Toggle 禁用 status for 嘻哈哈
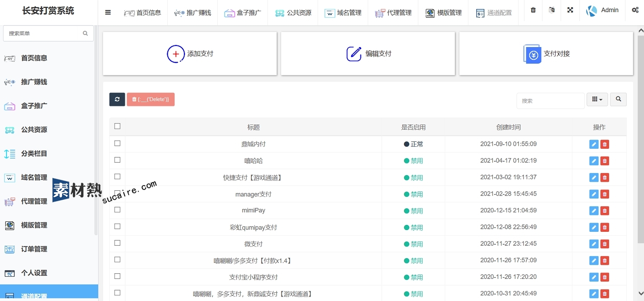 pos(414,161)
